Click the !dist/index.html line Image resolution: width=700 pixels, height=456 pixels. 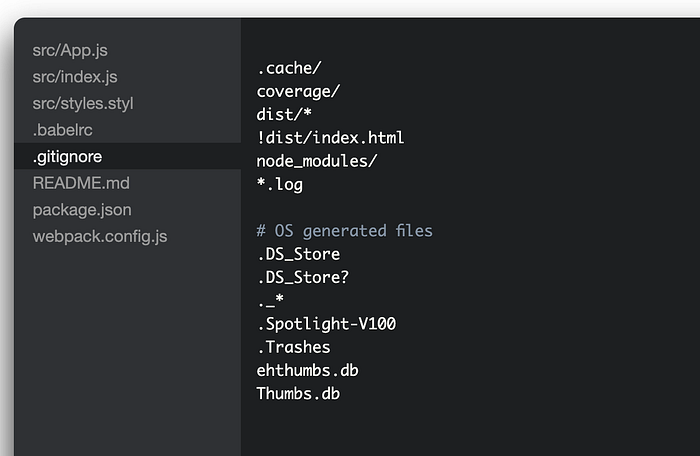point(330,138)
